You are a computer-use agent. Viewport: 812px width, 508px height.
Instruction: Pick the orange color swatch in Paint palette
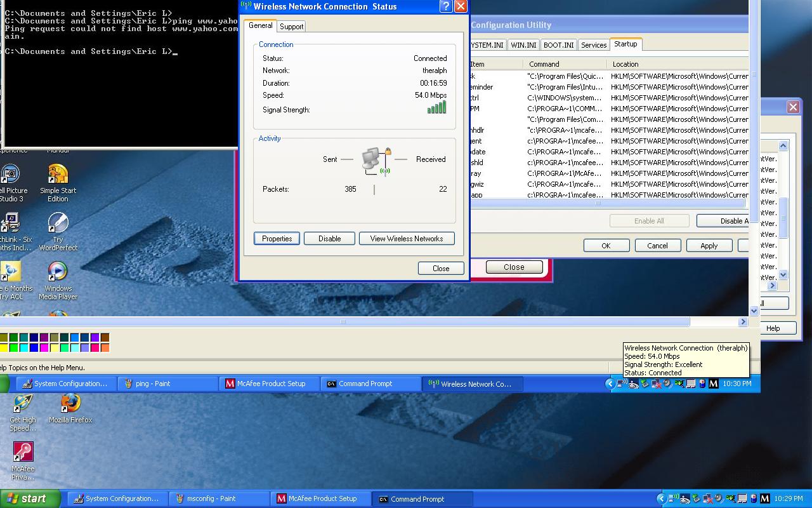(105, 347)
